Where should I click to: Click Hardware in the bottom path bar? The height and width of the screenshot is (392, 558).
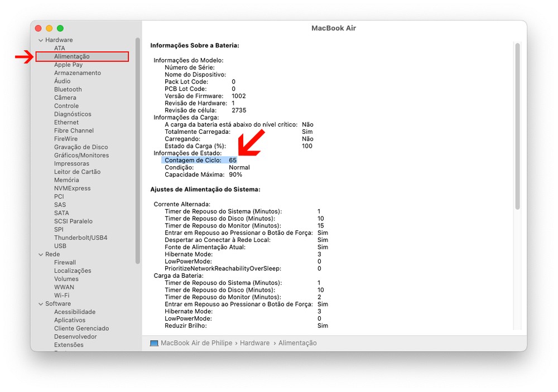pyautogui.click(x=254, y=343)
